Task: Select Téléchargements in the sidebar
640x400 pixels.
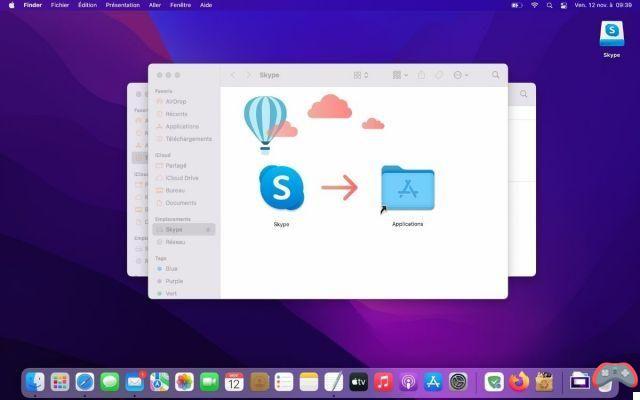Action: 189,139
